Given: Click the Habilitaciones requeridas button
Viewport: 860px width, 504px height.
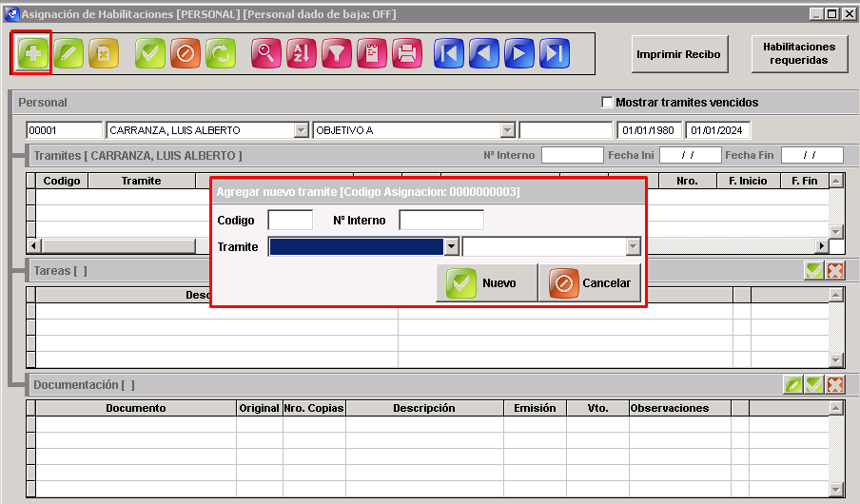Looking at the screenshot, I should 799,54.
